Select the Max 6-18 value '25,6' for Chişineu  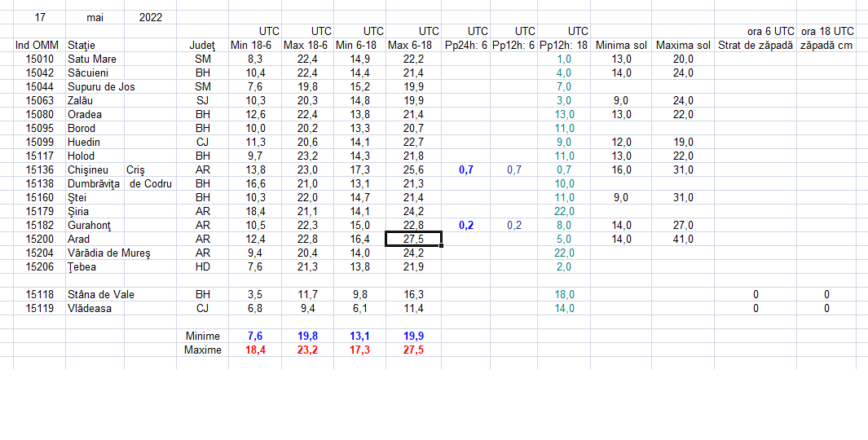pos(413,170)
